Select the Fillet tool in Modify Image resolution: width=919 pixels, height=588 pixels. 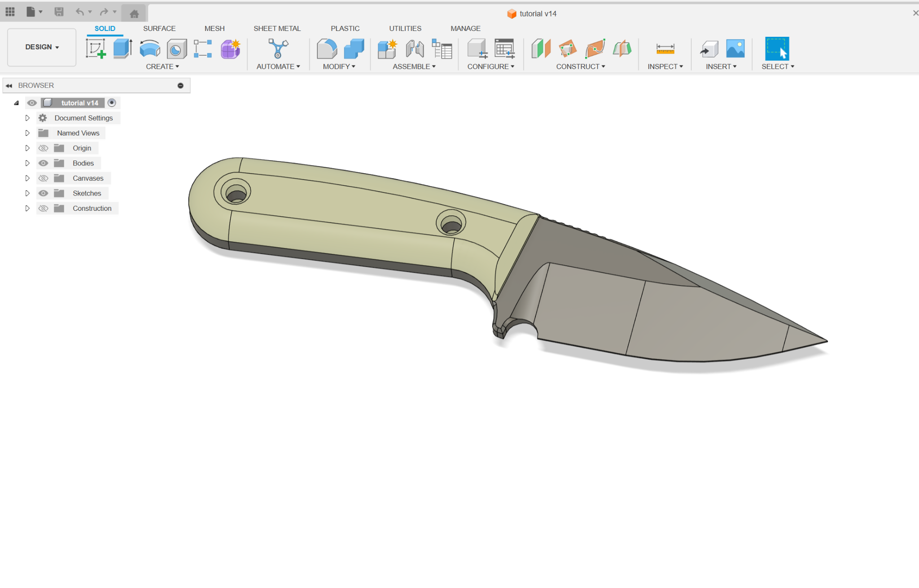(x=327, y=48)
